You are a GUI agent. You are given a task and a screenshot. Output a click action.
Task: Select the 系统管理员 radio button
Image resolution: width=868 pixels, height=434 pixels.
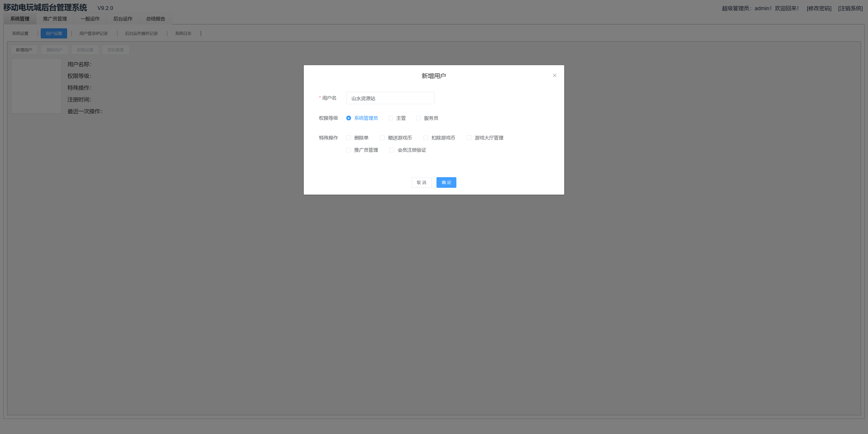click(348, 118)
